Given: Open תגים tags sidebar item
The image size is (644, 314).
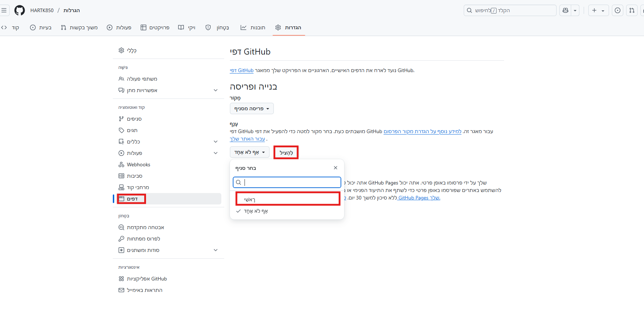Looking at the screenshot, I should point(168,130).
